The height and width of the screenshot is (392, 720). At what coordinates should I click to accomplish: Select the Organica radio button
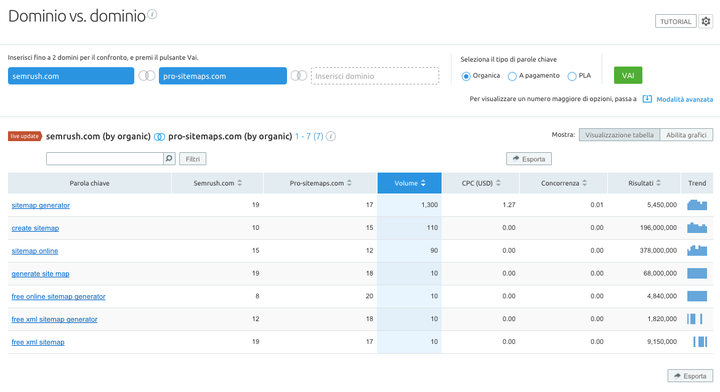[x=466, y=76]
